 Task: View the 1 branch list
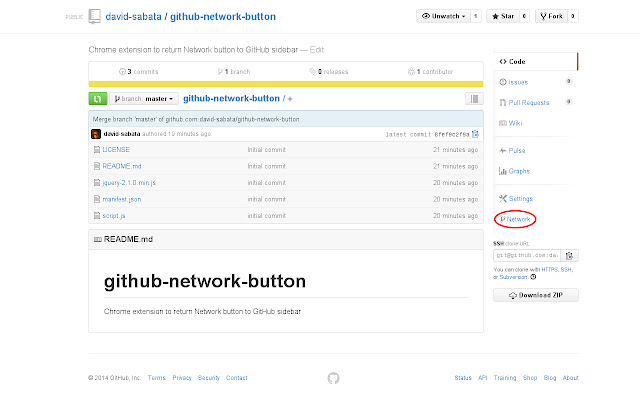click(x=234, y=72)
